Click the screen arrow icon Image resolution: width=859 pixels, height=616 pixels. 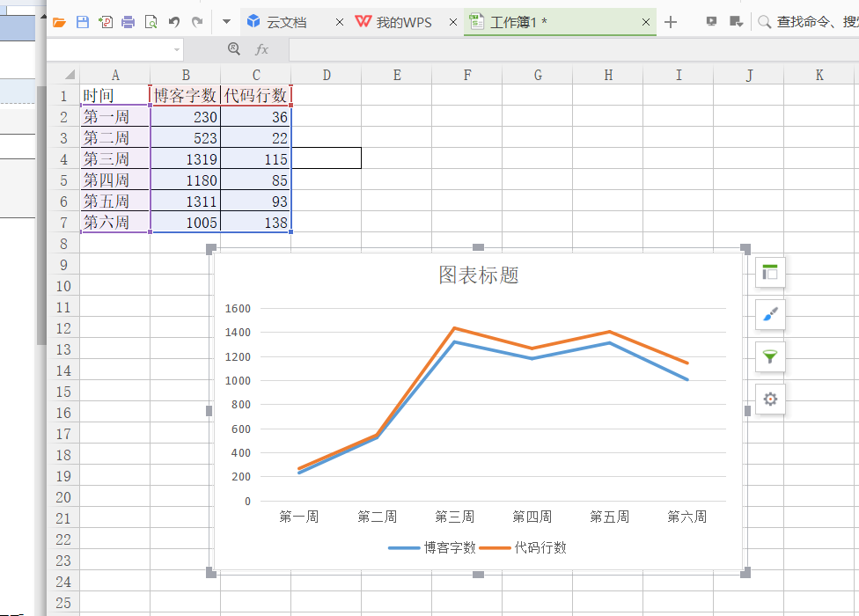pyautogui.click(x=737, y=22)
